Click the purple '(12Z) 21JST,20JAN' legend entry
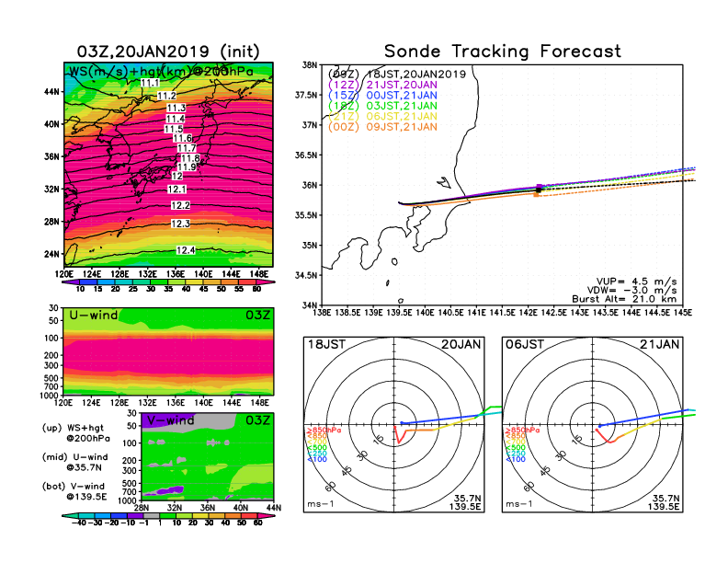Viewport: 728px width, 563px height. pyautogui.click(x=382, y=85)
